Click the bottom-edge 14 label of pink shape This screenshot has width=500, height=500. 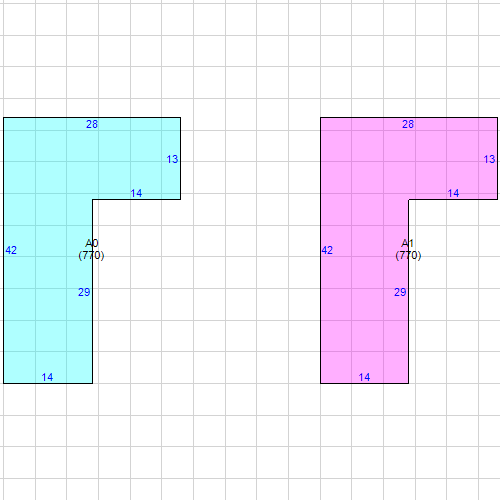click(x=364, y=377)
